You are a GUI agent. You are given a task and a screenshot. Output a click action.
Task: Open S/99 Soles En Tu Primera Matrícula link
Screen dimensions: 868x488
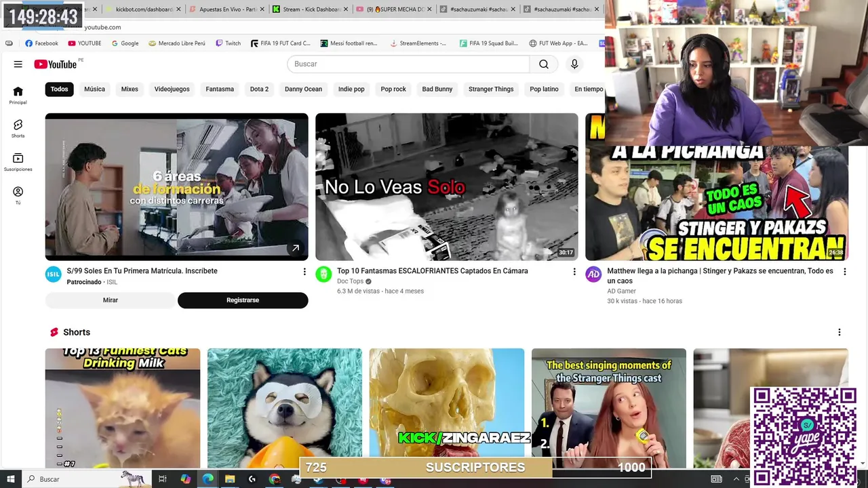click(x=142, y=271)
